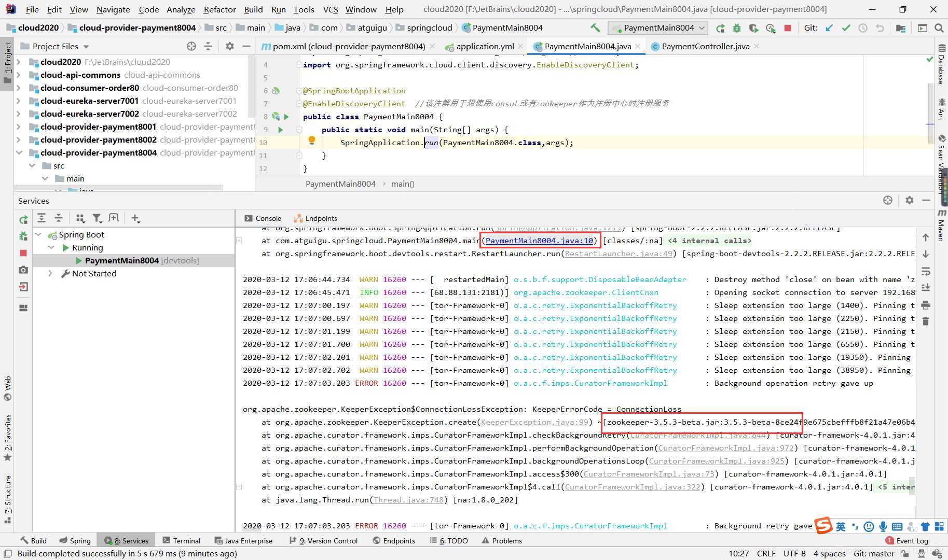This screenshot has width=948, height=560.
Task: Collapse the Spring Boot services node
Action: [38, 234]
